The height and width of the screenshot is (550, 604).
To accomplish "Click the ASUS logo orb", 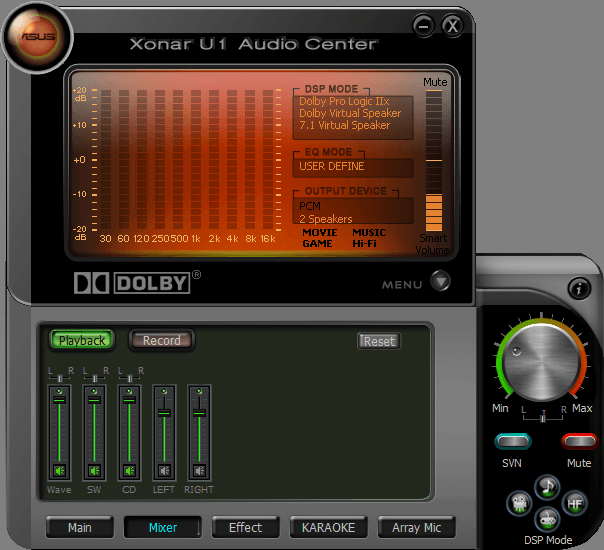I will tap(33, 37).
